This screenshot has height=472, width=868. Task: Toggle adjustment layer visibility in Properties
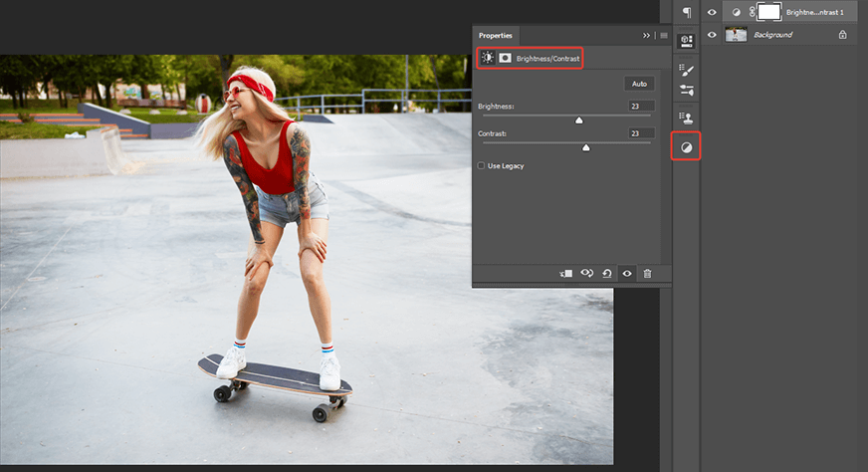(627, 273)
